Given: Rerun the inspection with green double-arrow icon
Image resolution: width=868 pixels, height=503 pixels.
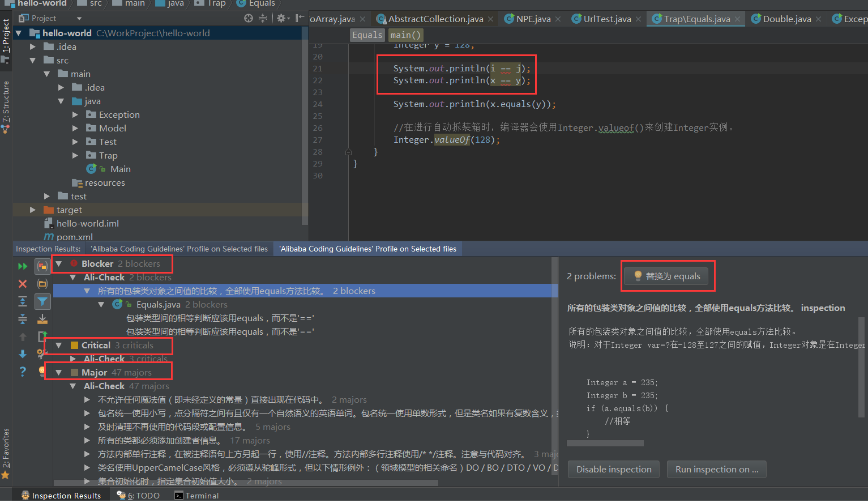Looking at the screenshot, I should point(23,266).
